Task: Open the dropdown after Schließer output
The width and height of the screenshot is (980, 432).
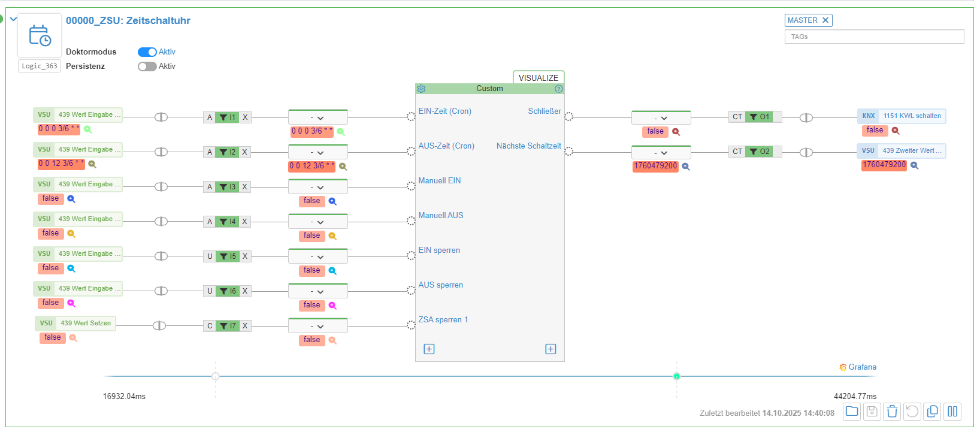Action: [661, 118]
